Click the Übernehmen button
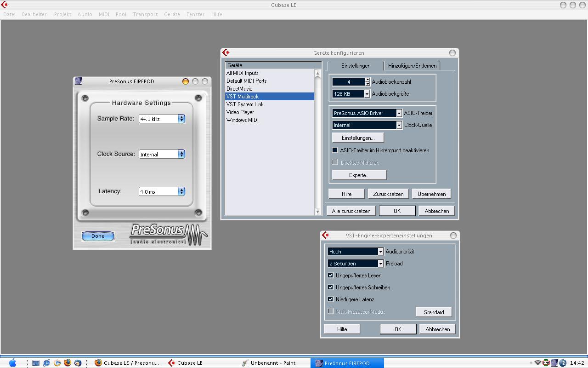 (431, 194)
